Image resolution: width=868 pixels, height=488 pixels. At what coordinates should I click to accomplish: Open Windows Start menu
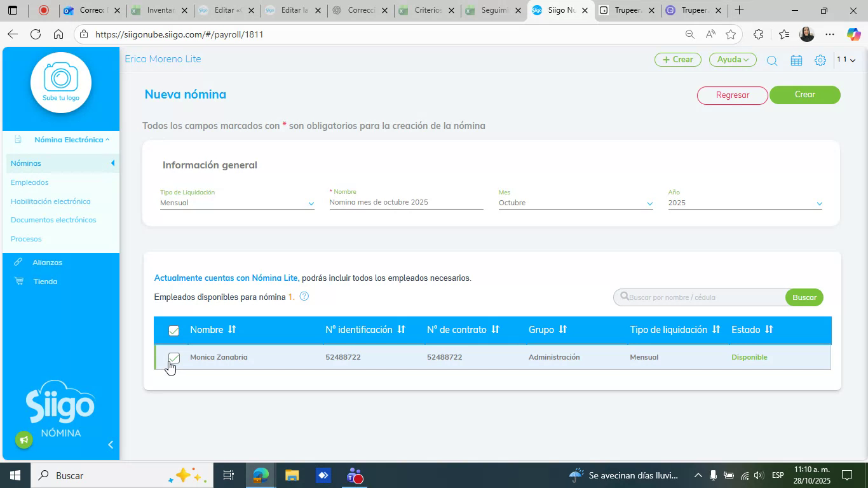15,475
